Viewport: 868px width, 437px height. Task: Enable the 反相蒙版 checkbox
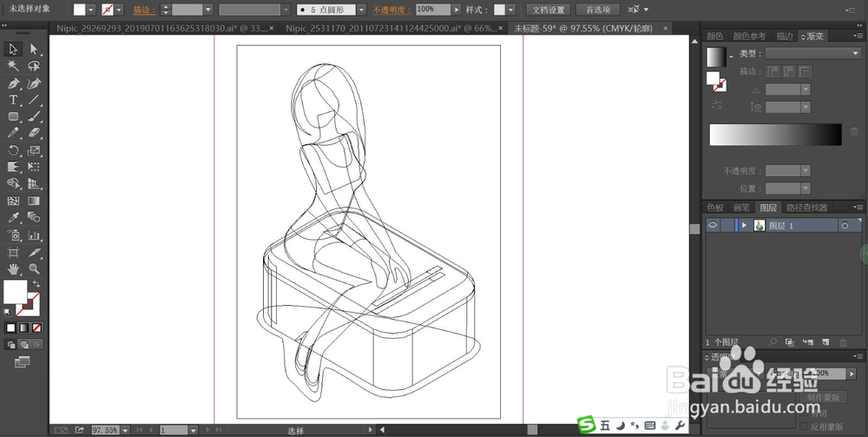tap(804, 426)
